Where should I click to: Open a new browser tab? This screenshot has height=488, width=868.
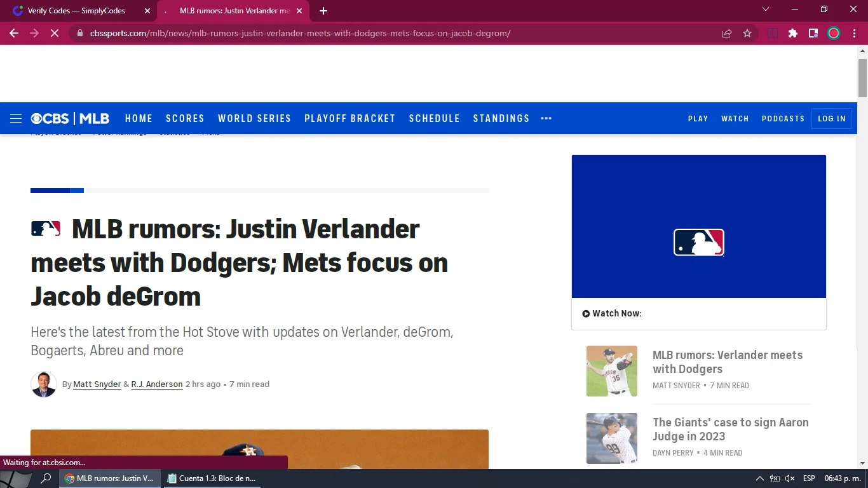[x=323, y=11]
